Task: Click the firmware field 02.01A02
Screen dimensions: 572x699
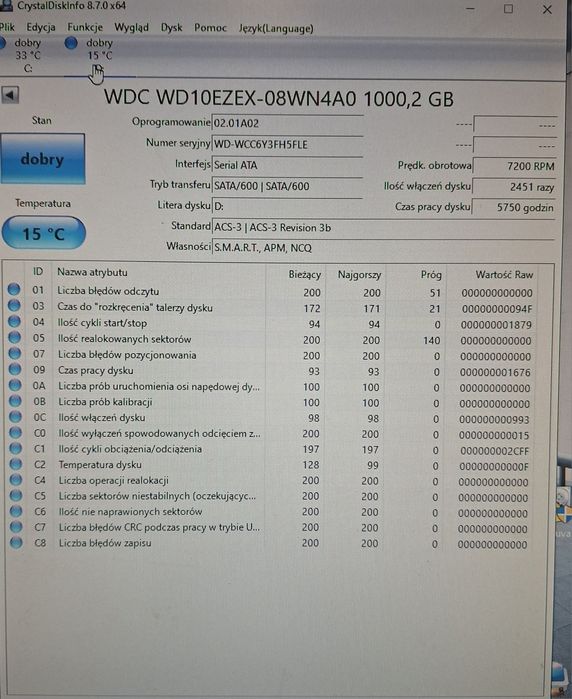Action: pos(287,123)
